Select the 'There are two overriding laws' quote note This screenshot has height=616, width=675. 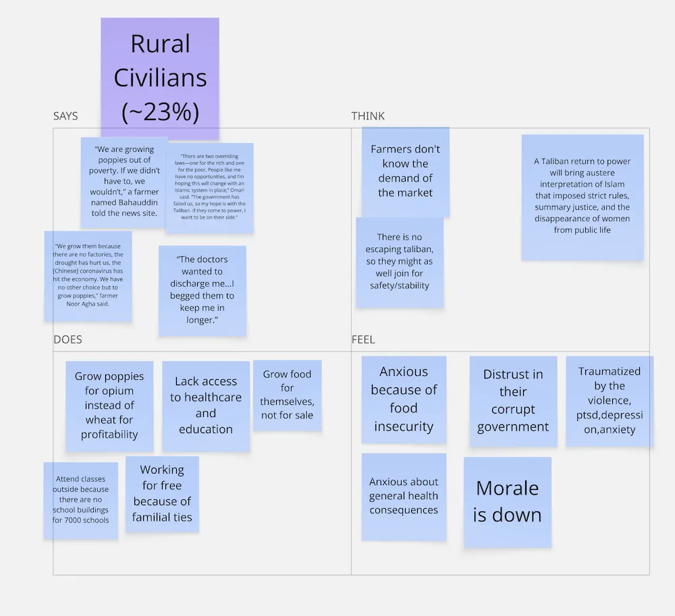tap(210, 188)
